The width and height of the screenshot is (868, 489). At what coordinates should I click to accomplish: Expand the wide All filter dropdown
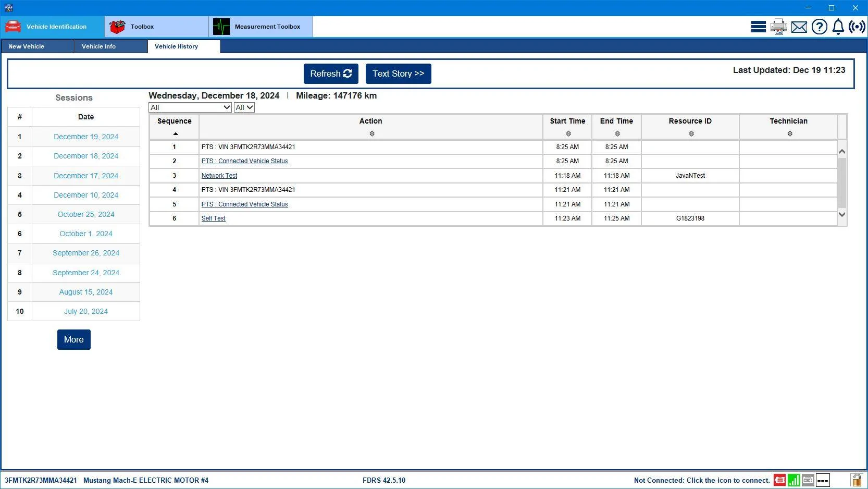pyautogui.click(x=190, y=107)
